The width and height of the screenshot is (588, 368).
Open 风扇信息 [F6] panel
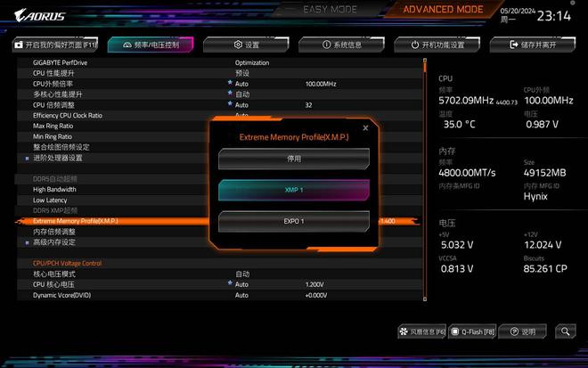click(422, 331)
